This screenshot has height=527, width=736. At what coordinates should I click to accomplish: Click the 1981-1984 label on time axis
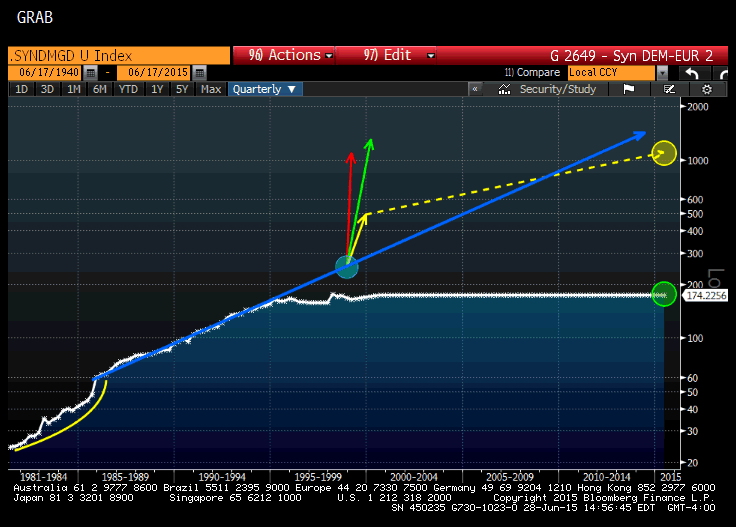click(43, 477)
